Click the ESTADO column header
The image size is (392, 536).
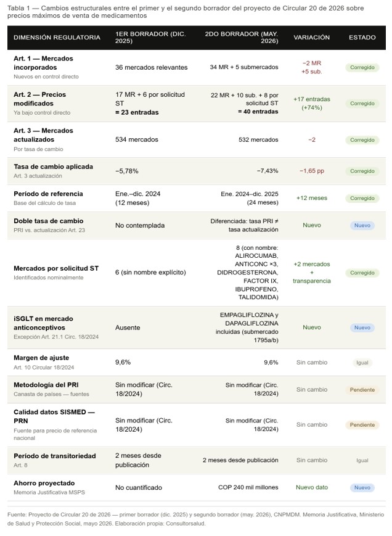coord(362,37)
